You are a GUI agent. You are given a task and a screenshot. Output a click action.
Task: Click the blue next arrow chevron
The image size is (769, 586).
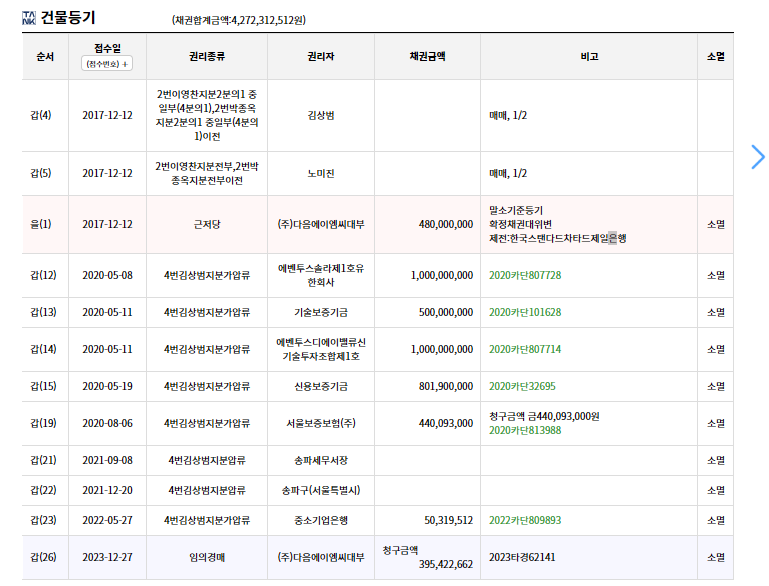(x=758, y=157)
